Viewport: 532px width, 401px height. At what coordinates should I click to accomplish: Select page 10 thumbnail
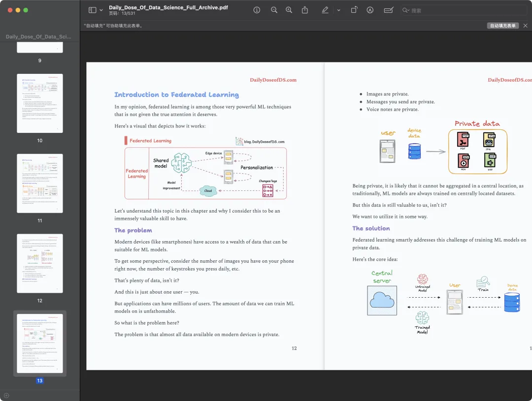[40, 103]
